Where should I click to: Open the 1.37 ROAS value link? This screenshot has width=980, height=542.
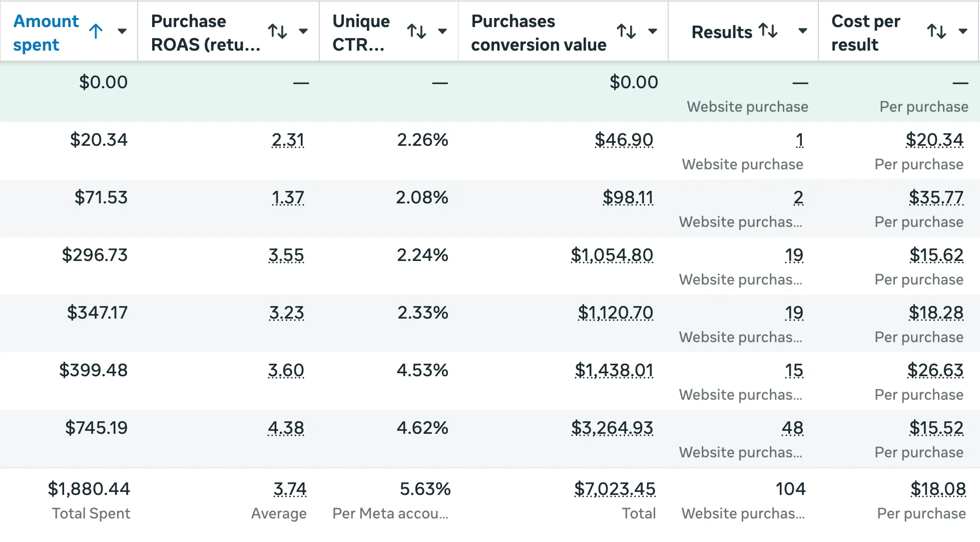click(x=288, y=197)
